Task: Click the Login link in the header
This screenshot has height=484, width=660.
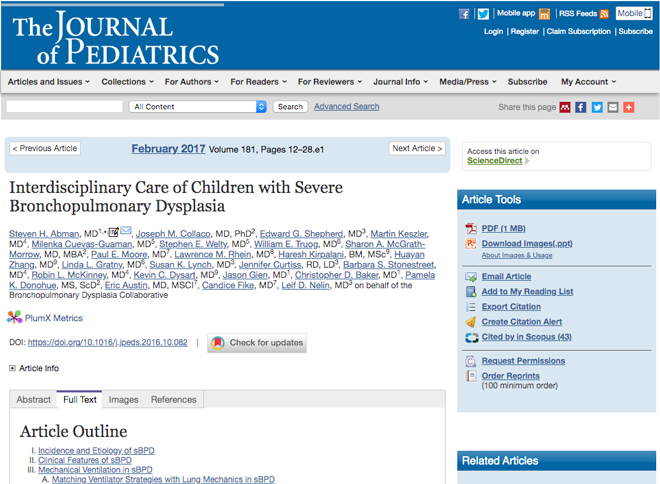Action: click(x=493, y=31)
